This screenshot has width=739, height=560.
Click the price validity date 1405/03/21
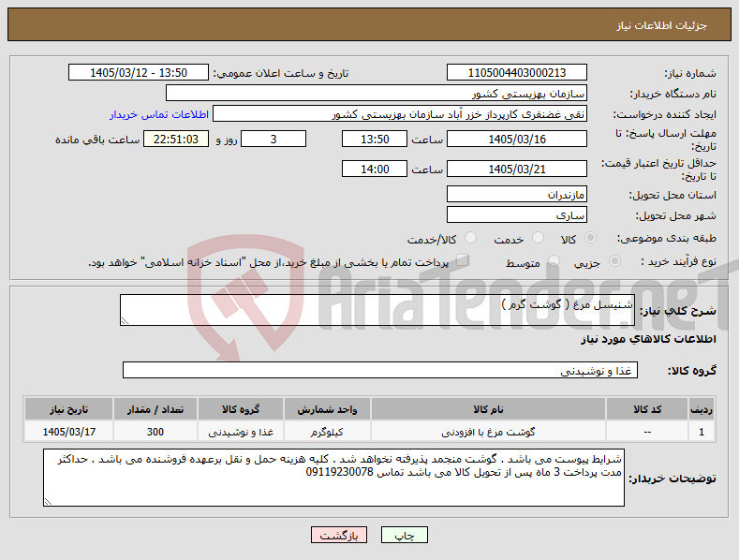pyautogui.click(x=516, y=169)
